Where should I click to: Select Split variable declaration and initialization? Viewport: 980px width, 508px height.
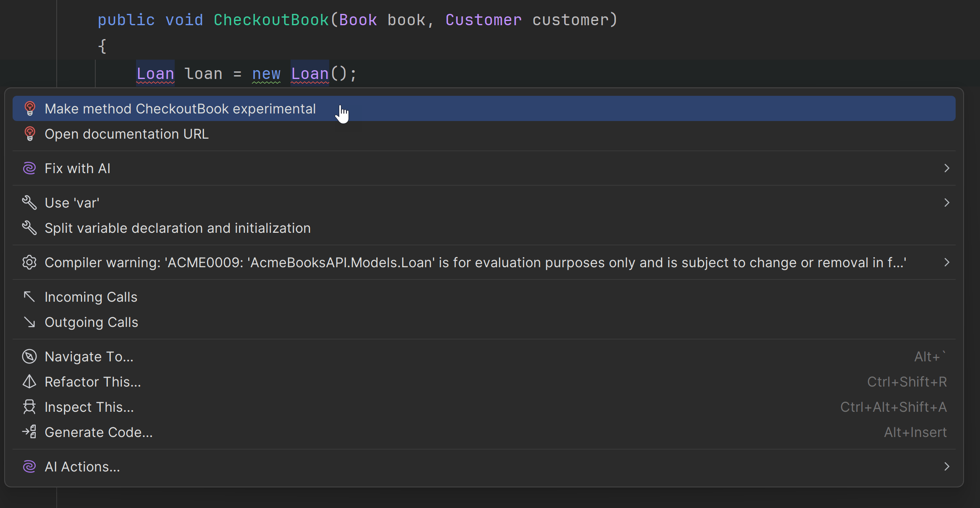click(x=178, y=228)
